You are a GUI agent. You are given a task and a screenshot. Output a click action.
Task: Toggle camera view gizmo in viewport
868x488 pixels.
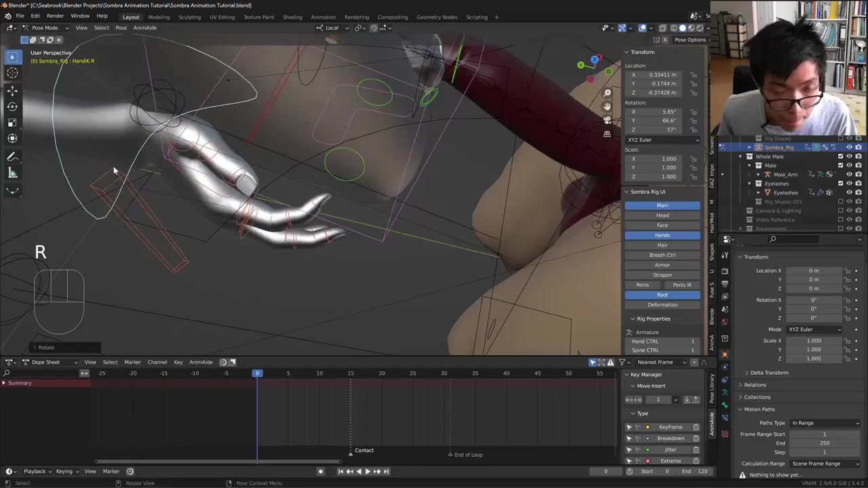click(607, 120)
